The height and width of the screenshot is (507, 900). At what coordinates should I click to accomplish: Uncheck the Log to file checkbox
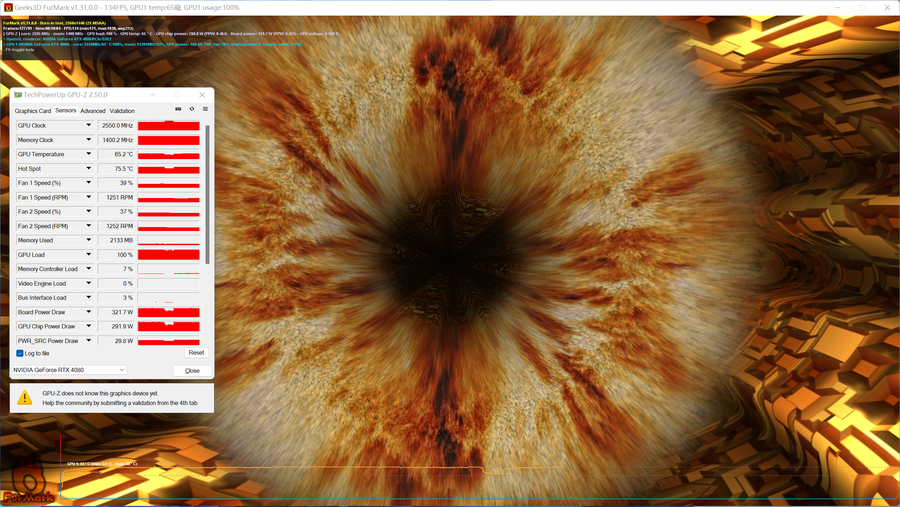[20, 353]
